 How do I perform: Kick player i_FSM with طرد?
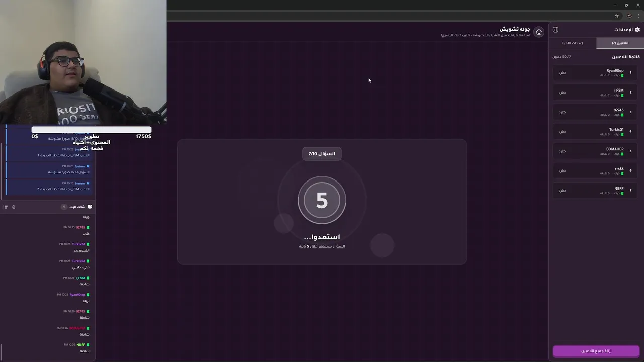(x=562, y=93)
